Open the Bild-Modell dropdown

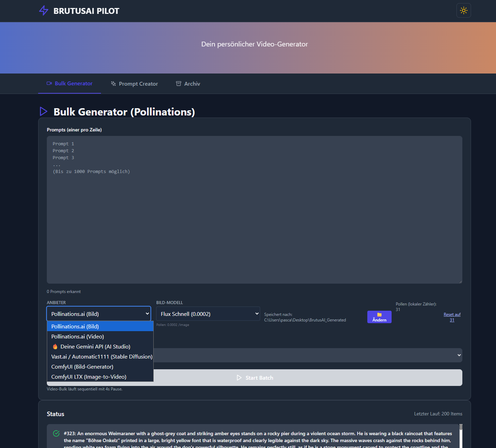pos(208,313)
